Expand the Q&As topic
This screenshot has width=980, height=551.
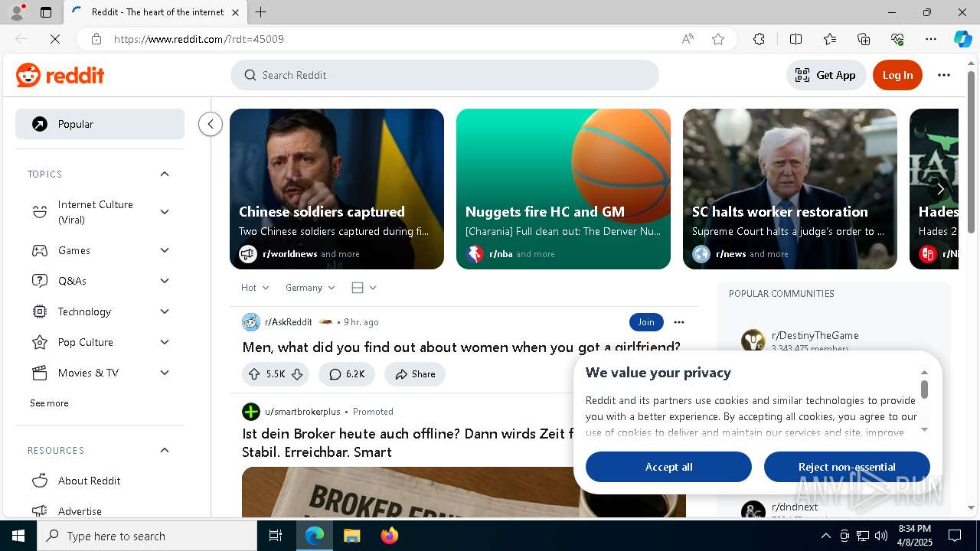tap(165, 281)
